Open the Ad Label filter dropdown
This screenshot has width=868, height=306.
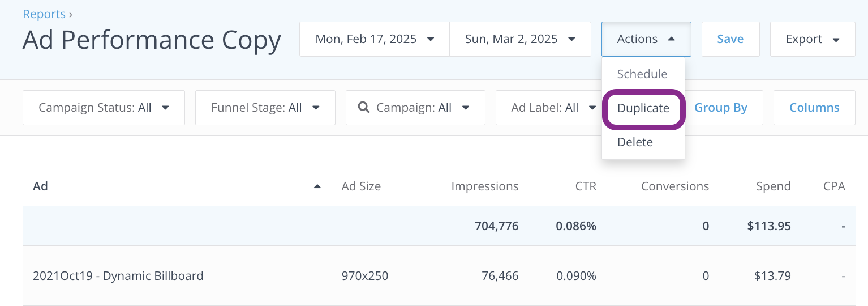[546, 108]
